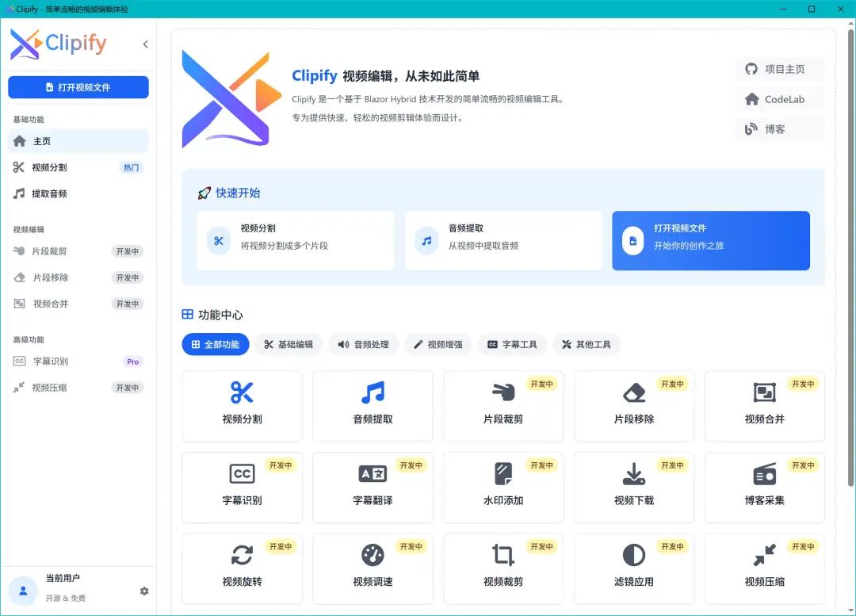Select 主页 in the sidebar
The width and height of the screenshot is (856, 616).
point(78,141)
